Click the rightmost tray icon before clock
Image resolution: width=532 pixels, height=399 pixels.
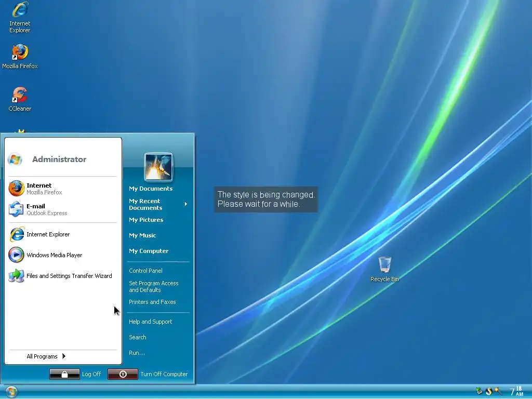pos(498,391)
